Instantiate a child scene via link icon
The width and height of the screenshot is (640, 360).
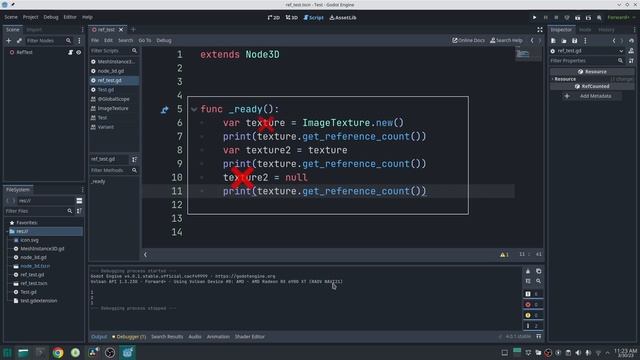coord(19,41)
